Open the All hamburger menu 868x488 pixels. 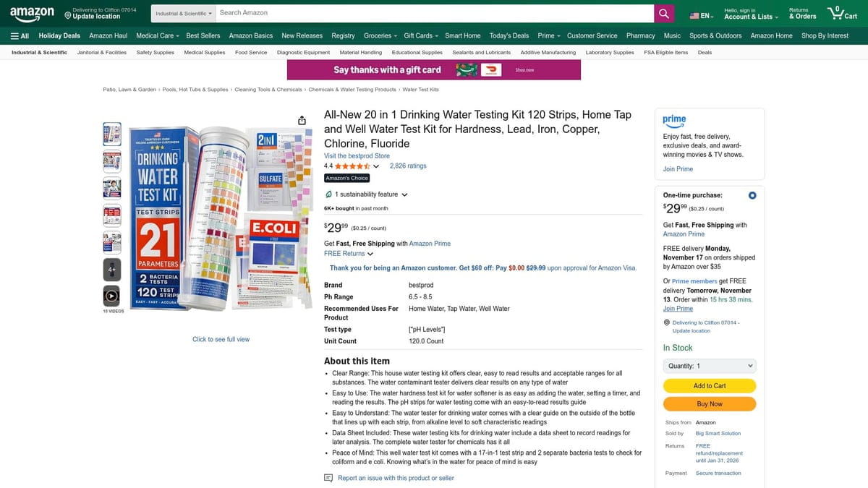[x=20, y=35]
